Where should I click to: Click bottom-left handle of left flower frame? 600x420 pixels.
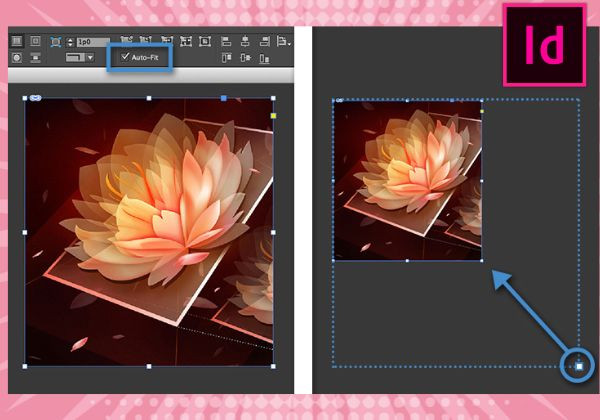click(x=25, y=366)
